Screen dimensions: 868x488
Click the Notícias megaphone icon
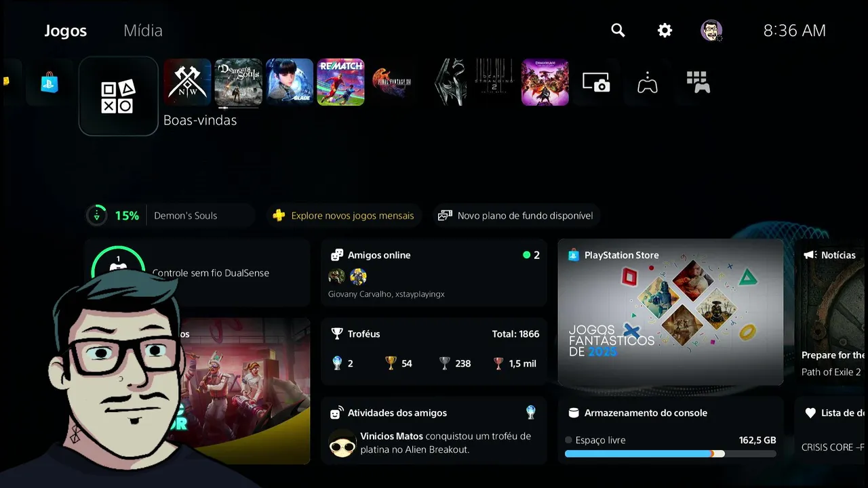point(810,256)
